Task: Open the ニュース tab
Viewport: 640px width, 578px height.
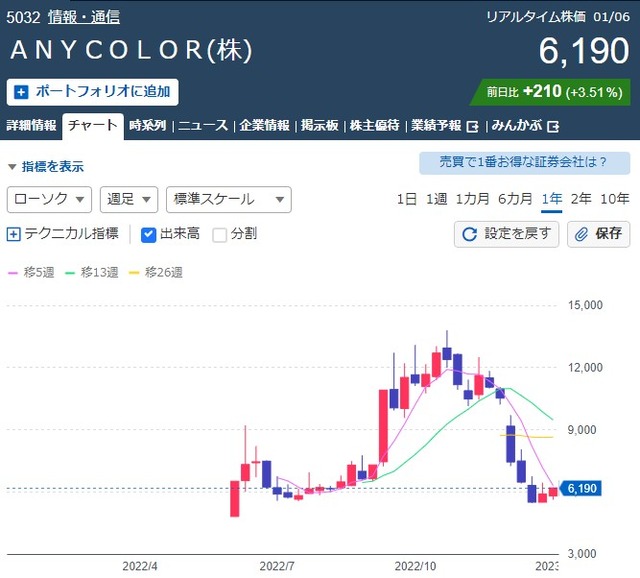Action: (203, 125)
